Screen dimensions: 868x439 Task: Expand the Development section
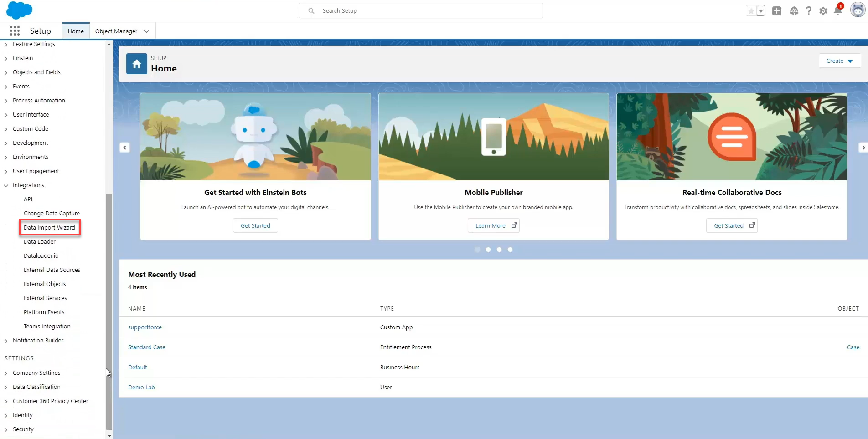[x=6, y=143]
